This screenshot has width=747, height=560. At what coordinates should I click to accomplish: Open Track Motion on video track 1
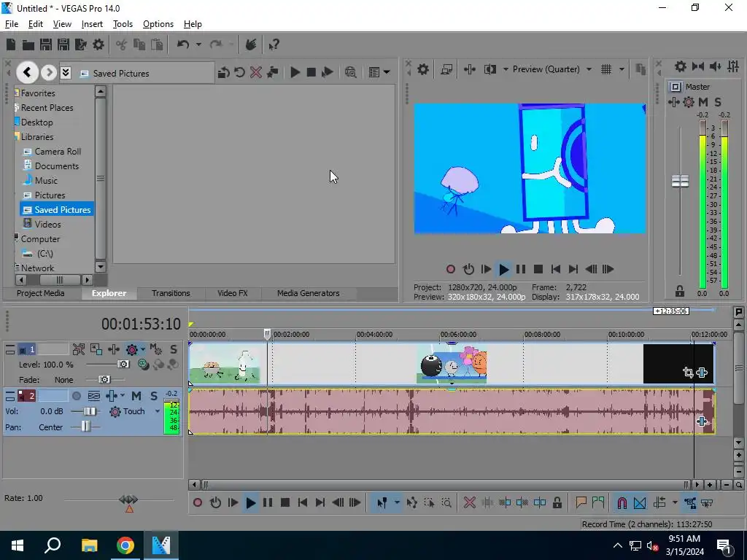click(x=96, y=349)
